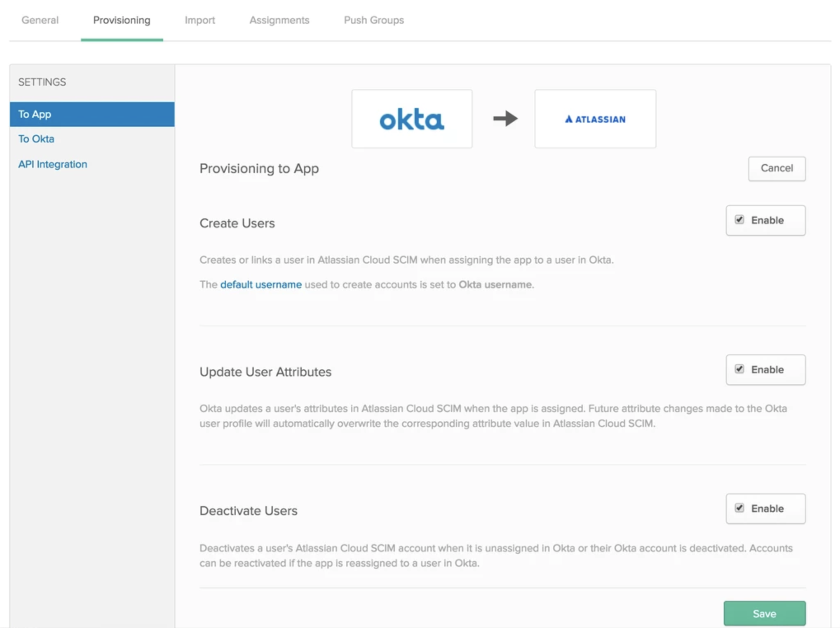Open the Import tab
Image resolution: width=840 pixels, height=628 pixels.
click(x=199, y=20)
